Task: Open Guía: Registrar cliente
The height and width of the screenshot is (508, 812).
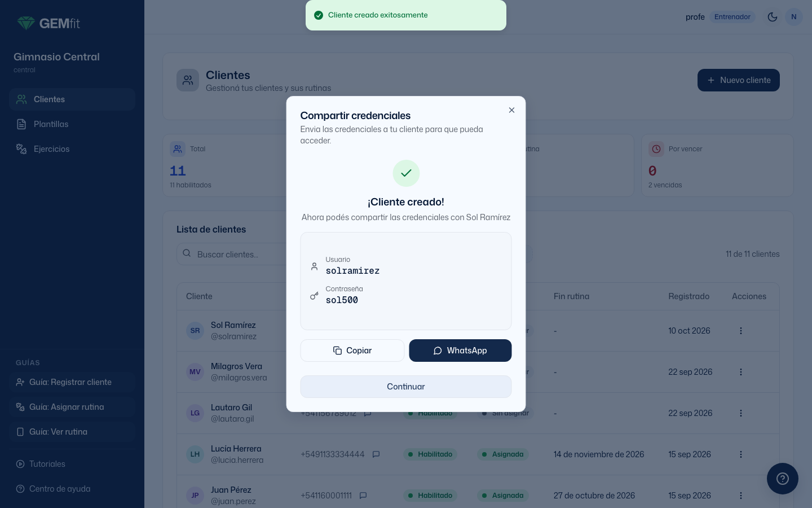Action: [x=72, y=382]
